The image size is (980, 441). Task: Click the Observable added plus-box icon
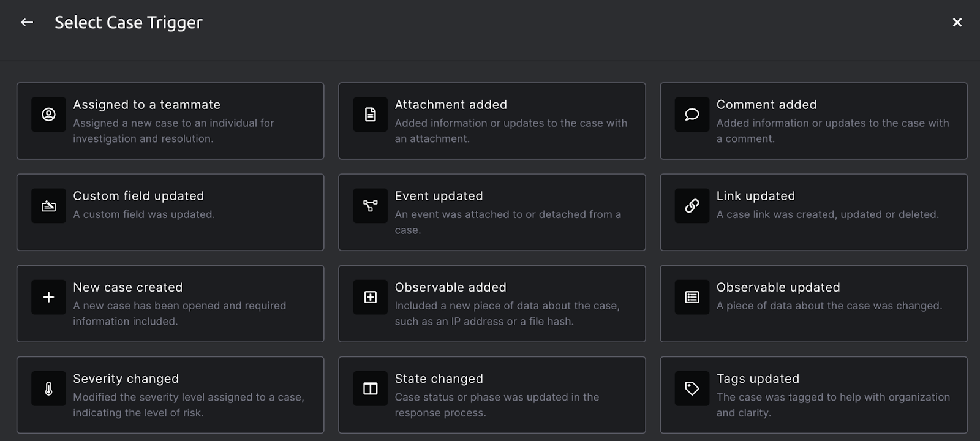(370, 297)
